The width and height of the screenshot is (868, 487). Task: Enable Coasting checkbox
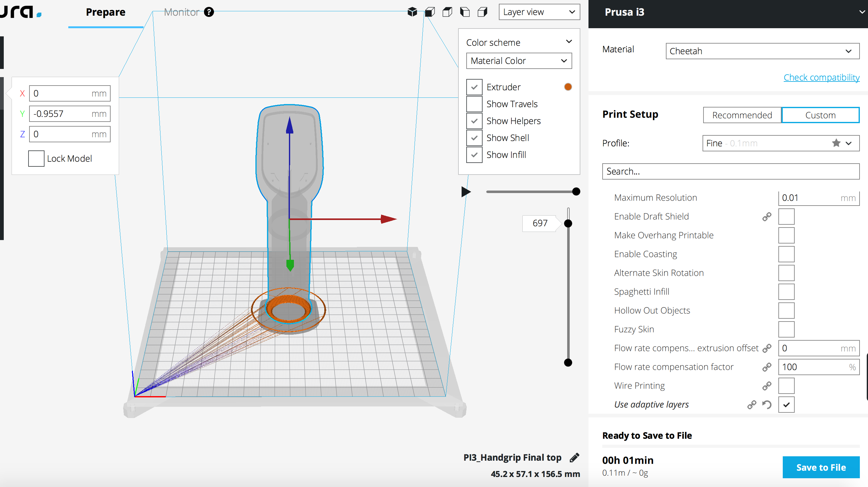click(786, 254)
